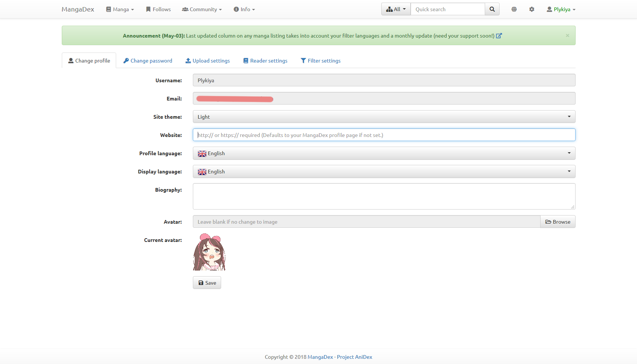Viewport: 637px width, 364px height.
Task: Dismiss the announcement banner
Action: [567, 35]
